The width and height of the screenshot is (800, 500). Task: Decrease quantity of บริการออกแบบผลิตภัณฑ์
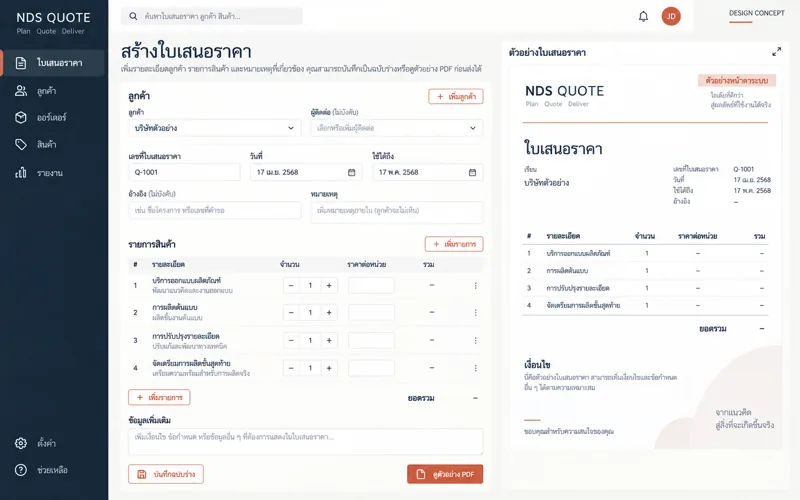291,285
